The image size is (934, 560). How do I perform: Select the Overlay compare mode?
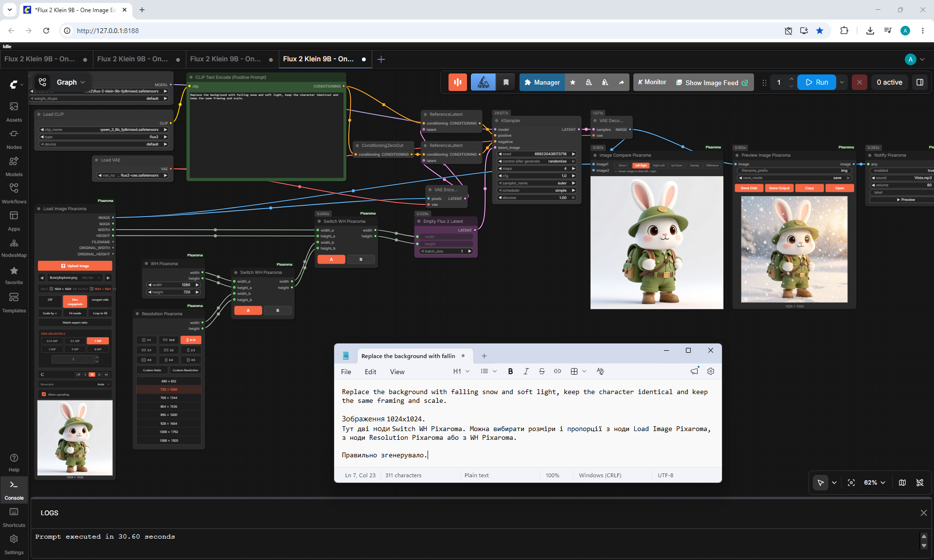coord(694,165)
